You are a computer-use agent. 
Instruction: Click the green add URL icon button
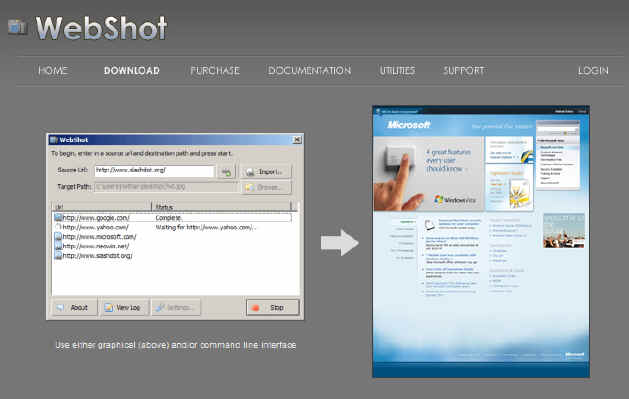pyautogui.click(x=226, y=172)
